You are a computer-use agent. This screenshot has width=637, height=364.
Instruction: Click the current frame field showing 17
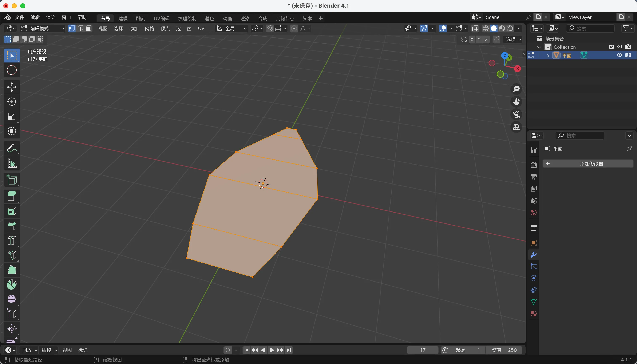point(423,350)
